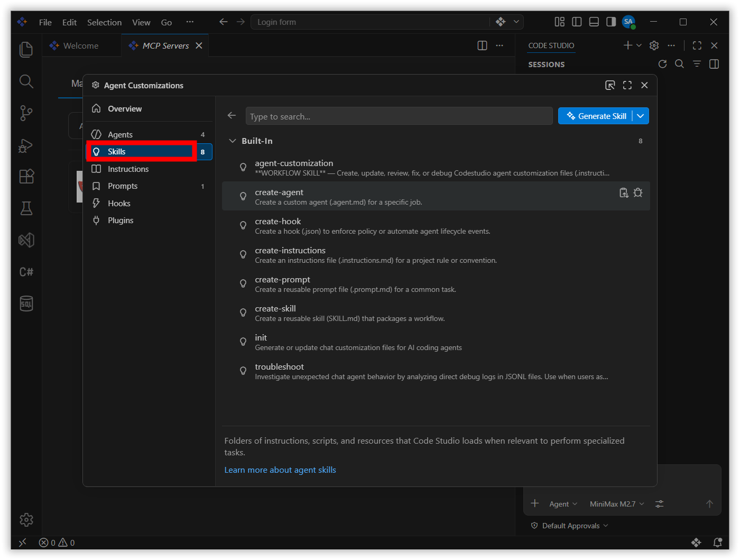Screen dimensions: 740x560
Task: Open the C# activity bar view
Action: click(x=26, y=272)
